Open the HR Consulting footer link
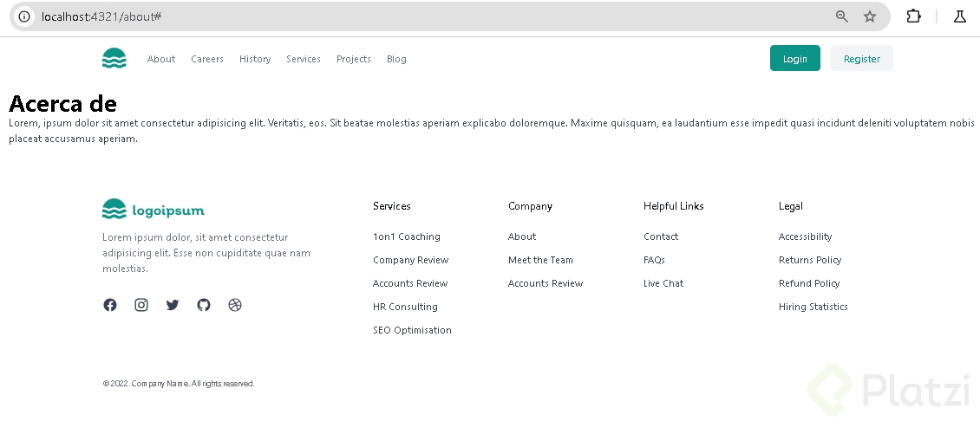980x421 pixels. 405,307
